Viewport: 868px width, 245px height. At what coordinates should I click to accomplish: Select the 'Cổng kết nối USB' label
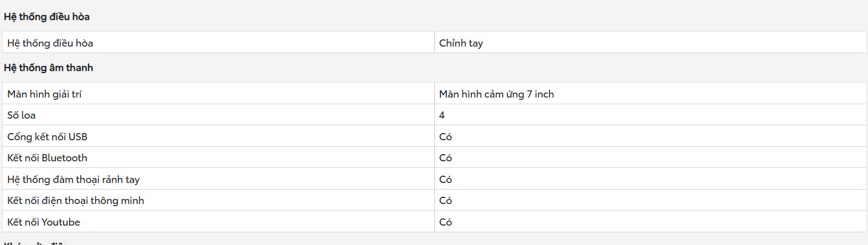point(47,137)
